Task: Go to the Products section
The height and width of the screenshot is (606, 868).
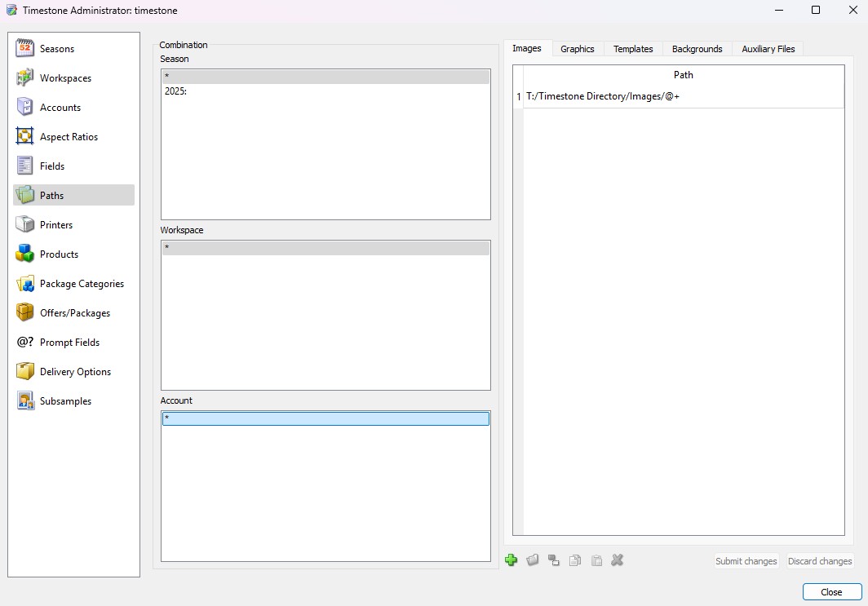Action: click(x=73, y=254)
